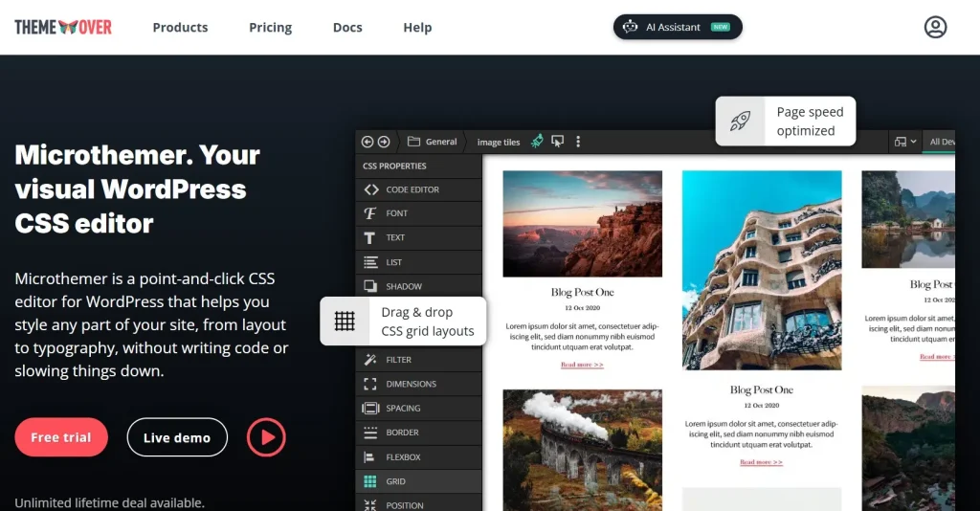
Task: Click Read more under building blog post
Action: [x=761, y=462]
